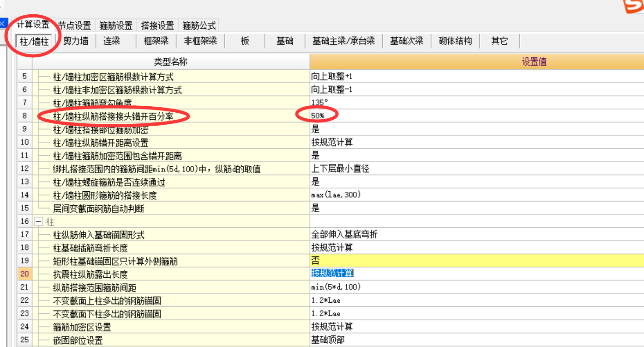This screenshot has height=347, width=644.
Task: Edit the 50% stagger percentage value
Action: coord(477,116)
